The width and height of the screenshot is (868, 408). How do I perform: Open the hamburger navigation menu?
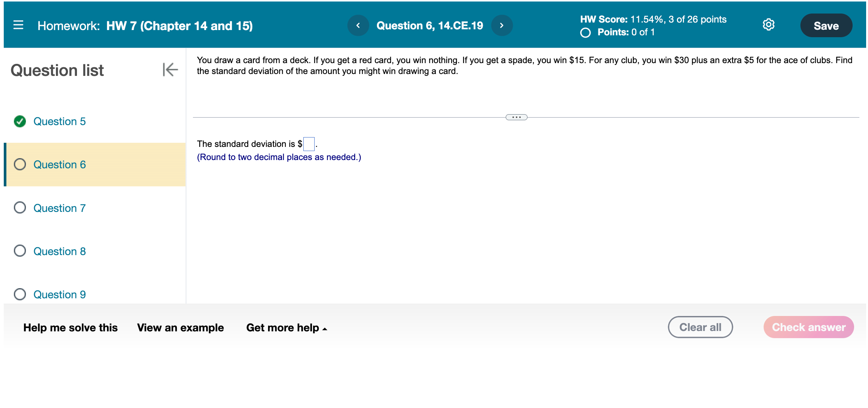(18, 25)
